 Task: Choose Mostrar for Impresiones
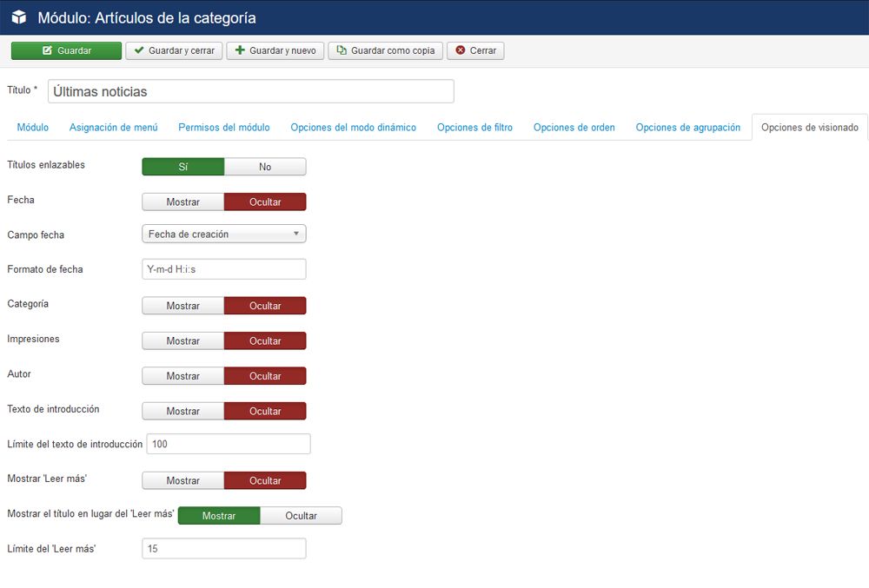(x=182, y=341)
